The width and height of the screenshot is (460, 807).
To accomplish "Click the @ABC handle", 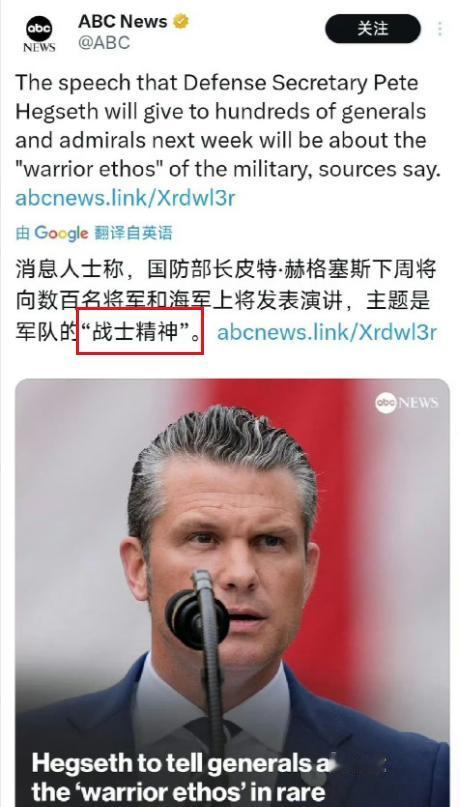I will point(104,43).
